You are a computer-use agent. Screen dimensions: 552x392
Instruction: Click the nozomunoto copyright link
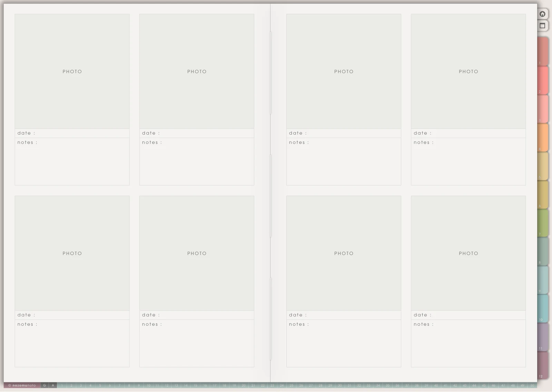pyautogui.click(x=22, y=385)
